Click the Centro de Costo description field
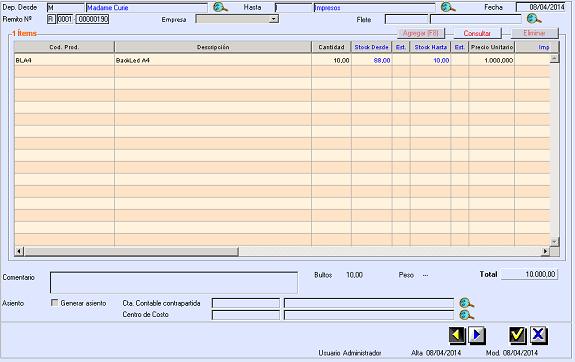Screen dimensions: 575x362 pos(369,315)
